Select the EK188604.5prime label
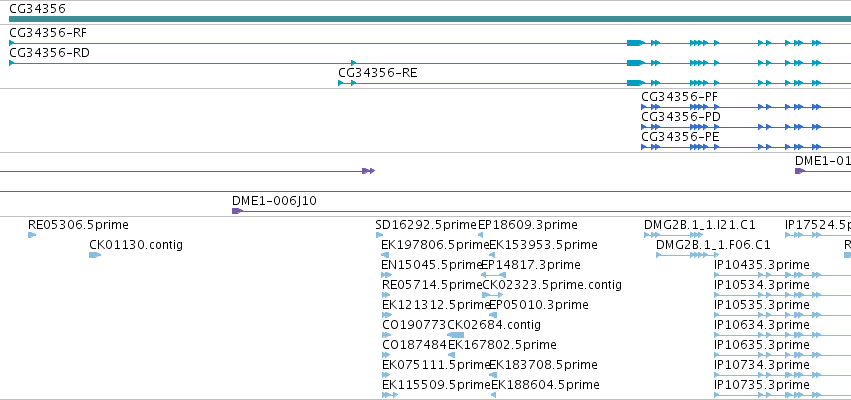This screenshot has height=400, width=851. (545, 386)
